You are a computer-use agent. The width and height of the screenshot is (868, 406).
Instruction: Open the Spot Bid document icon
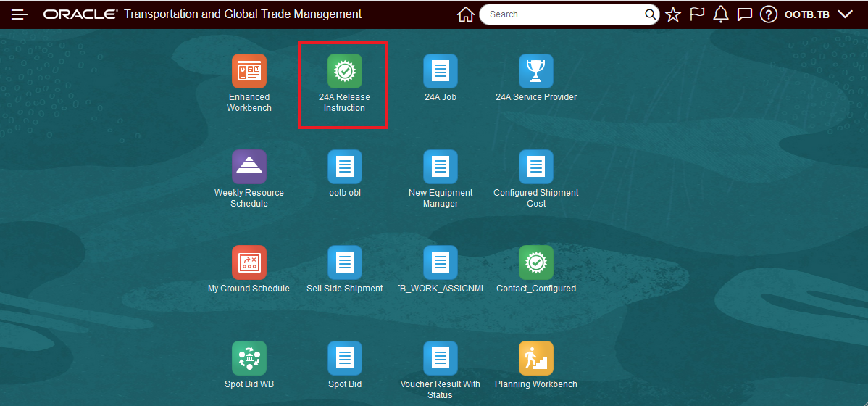click(344, 358)
